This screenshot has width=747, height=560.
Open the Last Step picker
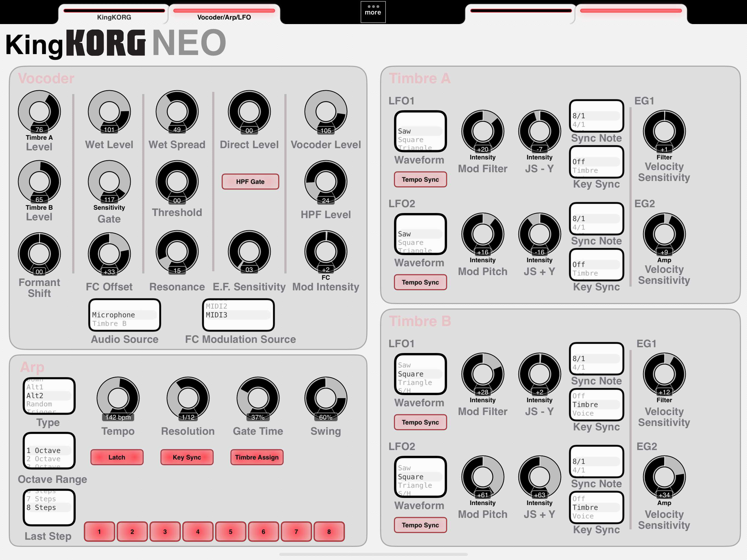(49, 508)
